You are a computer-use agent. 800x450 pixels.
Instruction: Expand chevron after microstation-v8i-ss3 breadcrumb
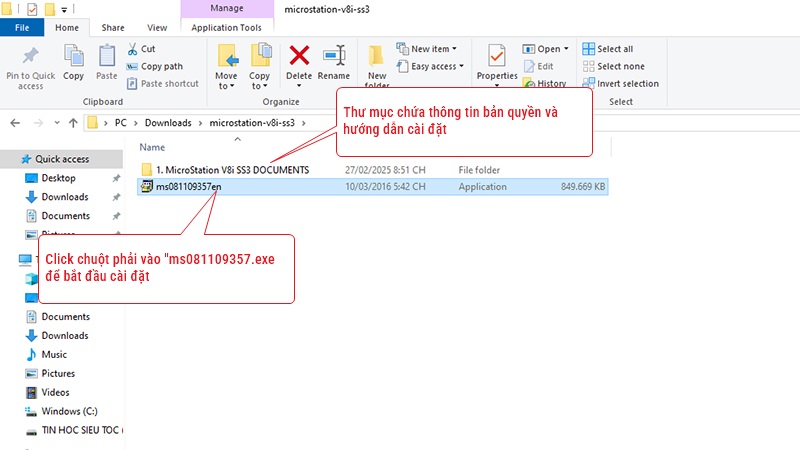(x=304, y=123)
